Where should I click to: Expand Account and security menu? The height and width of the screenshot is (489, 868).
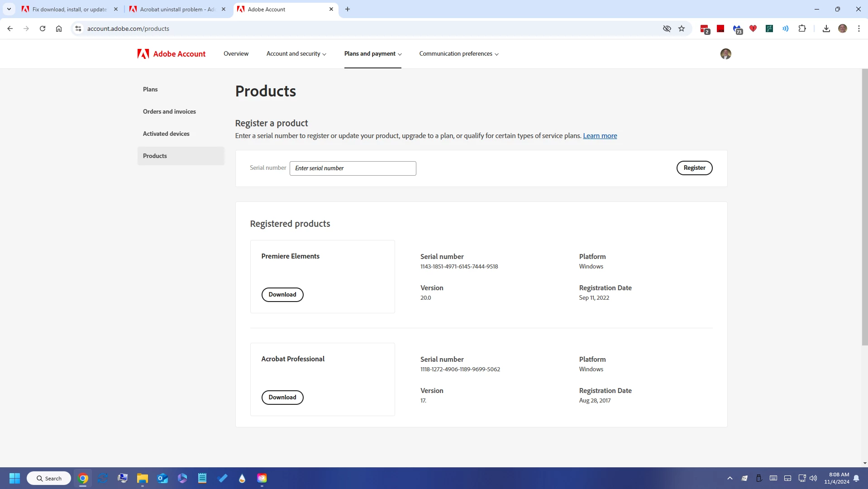(296, 53)
